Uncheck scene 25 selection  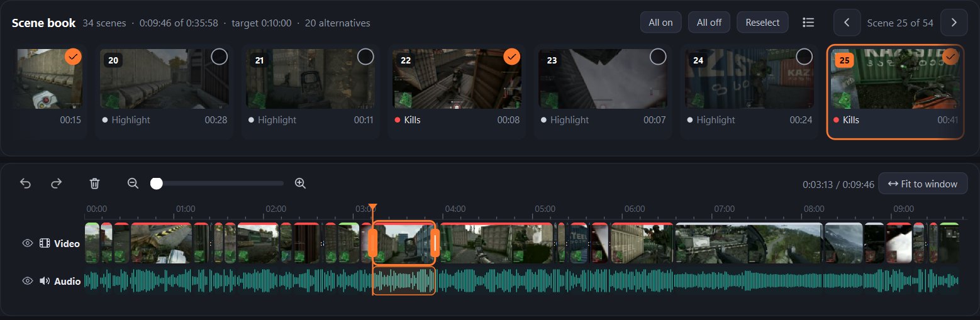point(951,57)
